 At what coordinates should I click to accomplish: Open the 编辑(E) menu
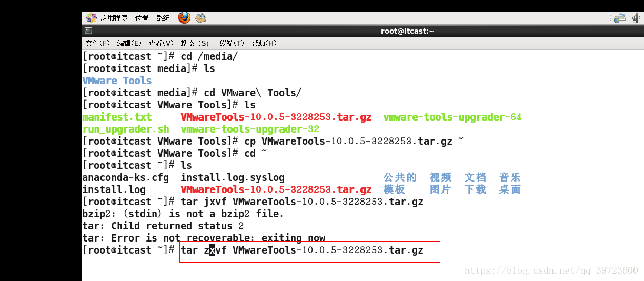point(129,43)
